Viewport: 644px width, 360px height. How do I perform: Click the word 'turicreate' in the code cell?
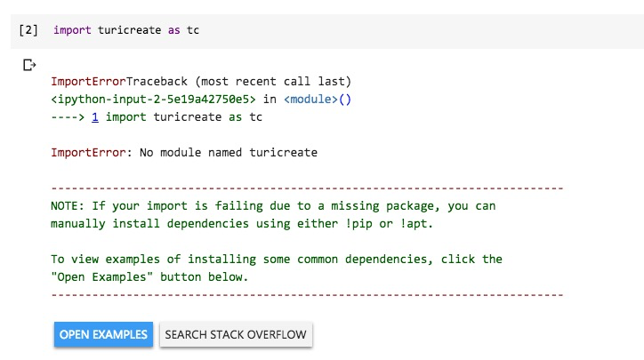[129, 30]
